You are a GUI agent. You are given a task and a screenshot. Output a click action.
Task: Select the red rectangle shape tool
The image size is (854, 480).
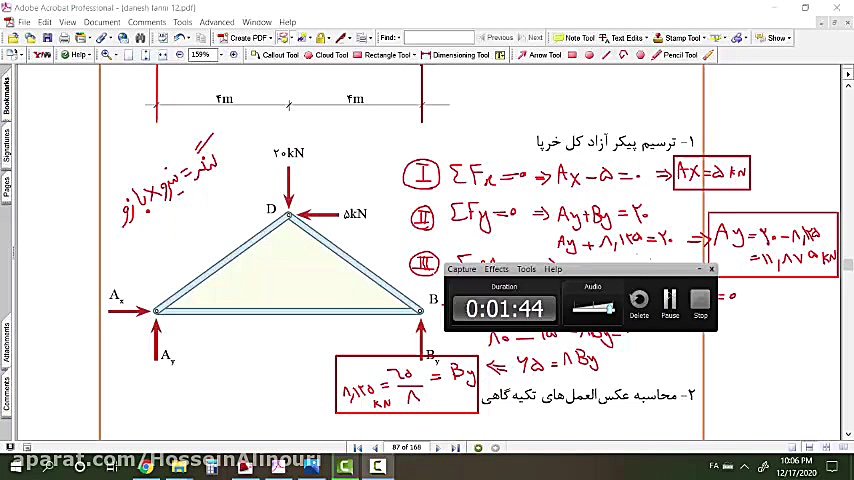point(572,55)
